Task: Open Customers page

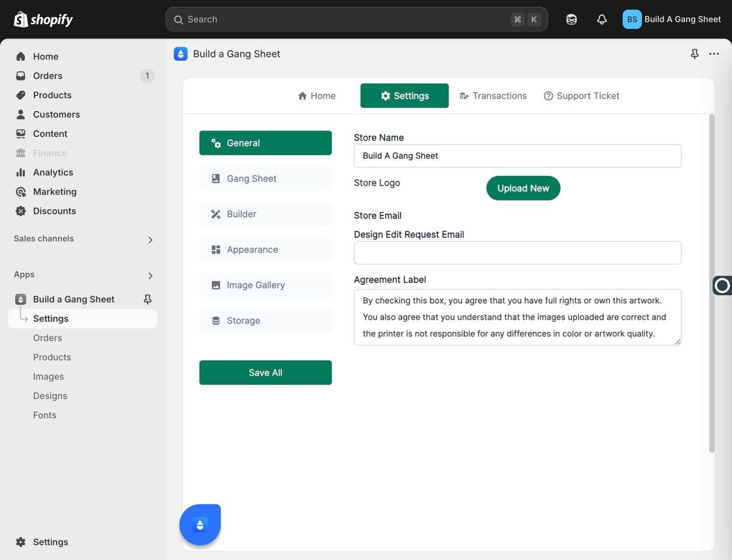Action: point(56,114)
